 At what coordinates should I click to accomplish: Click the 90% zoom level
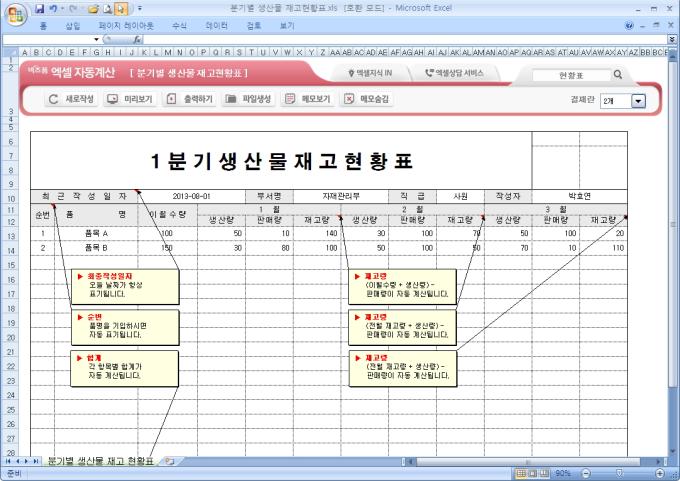coord(563,474)
